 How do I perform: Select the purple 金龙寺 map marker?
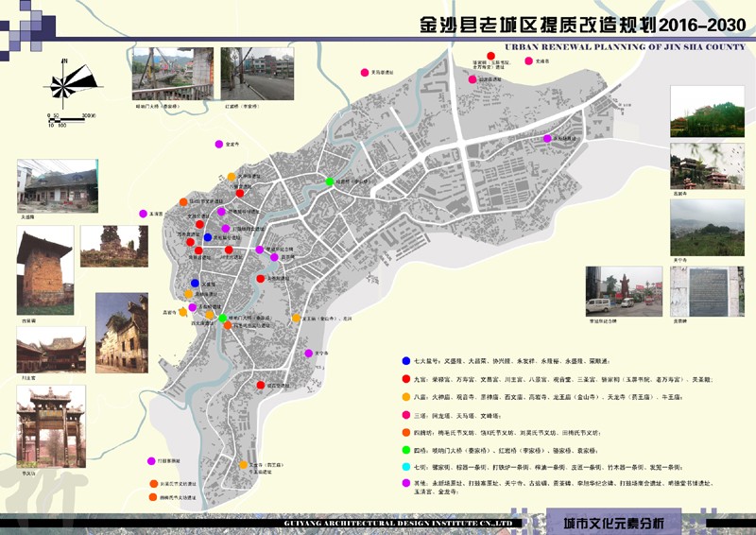221,146
